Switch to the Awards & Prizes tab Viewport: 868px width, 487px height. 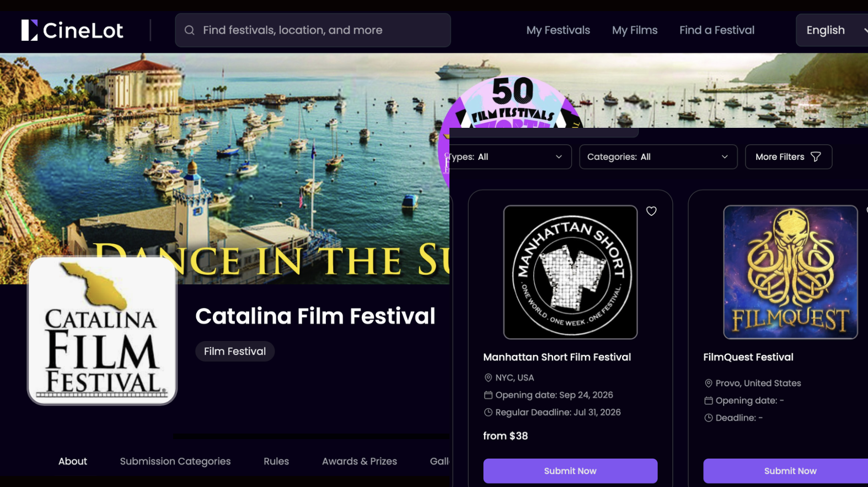point(360,462)
